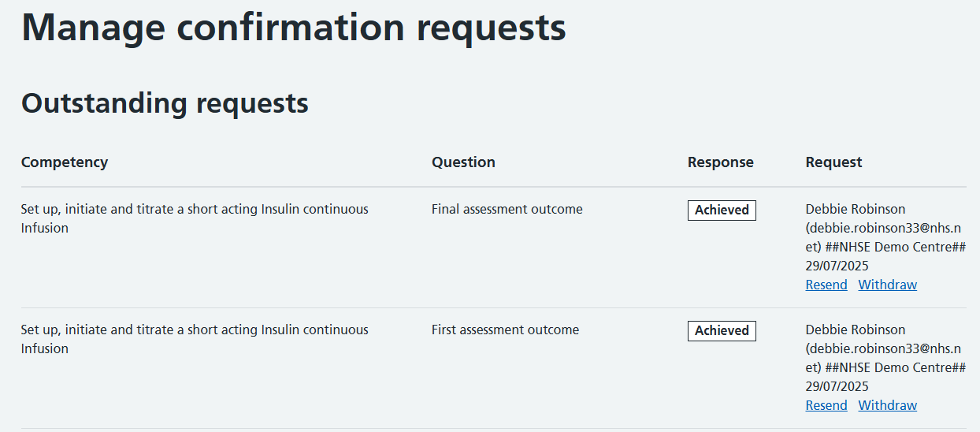This screenshot has height=432, width=980.
Task: Click the Outstanding requests section heading
Action: [165, 103]
